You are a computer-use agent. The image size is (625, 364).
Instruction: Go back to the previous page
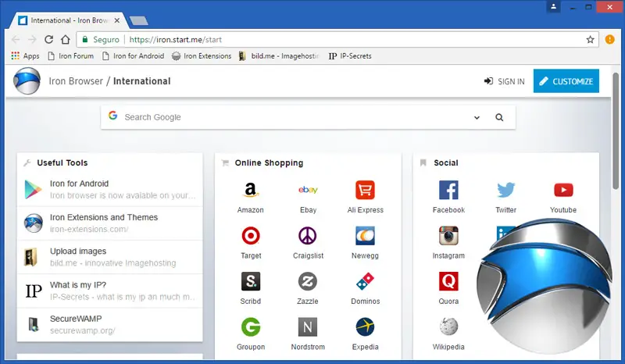[x=16, y=40]
